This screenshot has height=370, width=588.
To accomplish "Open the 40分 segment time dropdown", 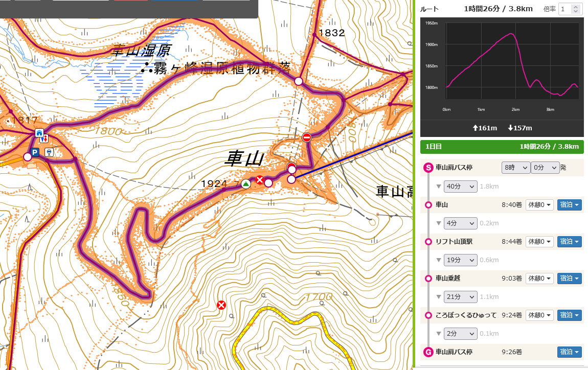I will [x=460, y=186].
